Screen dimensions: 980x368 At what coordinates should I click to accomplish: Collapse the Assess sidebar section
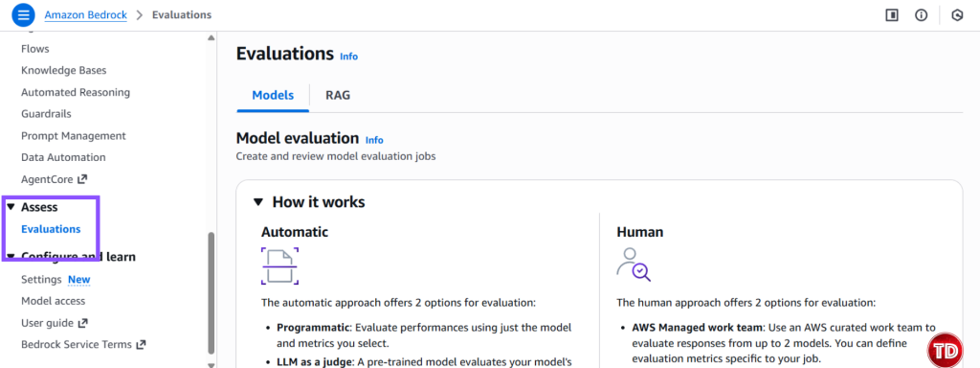(11, 207)
